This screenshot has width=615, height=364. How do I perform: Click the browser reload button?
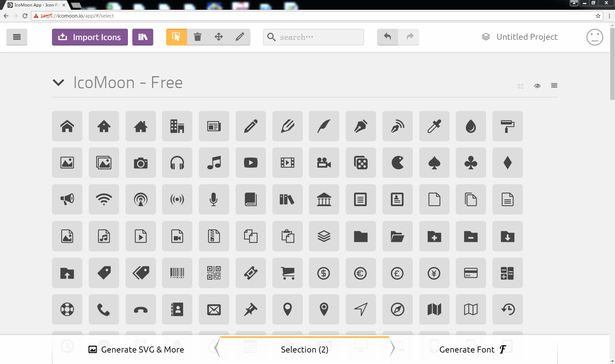pos(25,16)
